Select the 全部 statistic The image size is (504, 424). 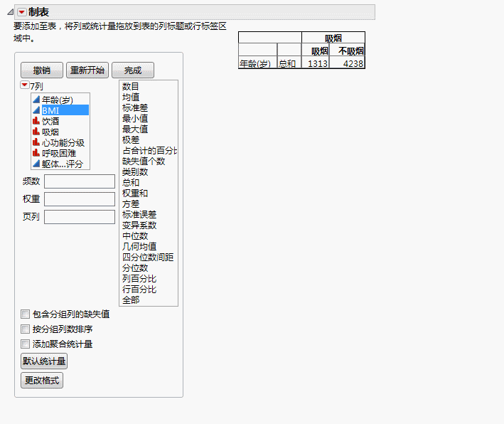[131, 300]
